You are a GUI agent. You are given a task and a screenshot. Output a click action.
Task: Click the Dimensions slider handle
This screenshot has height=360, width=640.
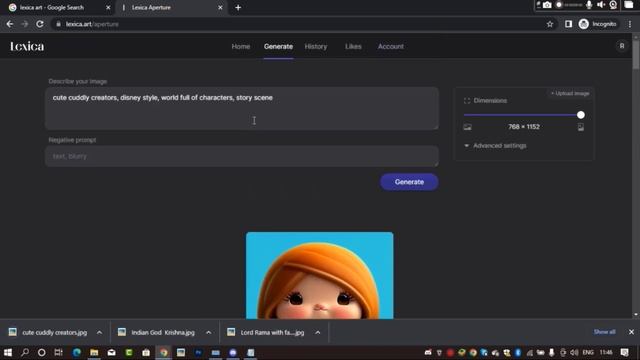click(580, 115)
